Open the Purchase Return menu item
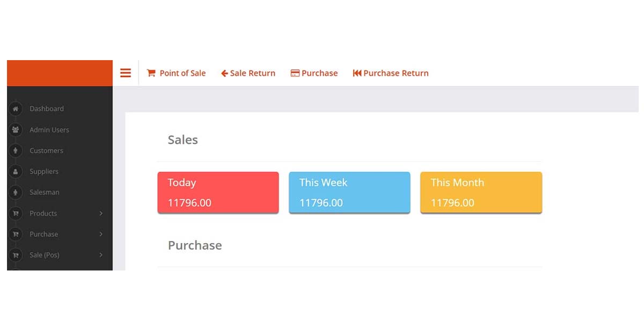The height and width of the screenshot is (322, 644). 391,73
